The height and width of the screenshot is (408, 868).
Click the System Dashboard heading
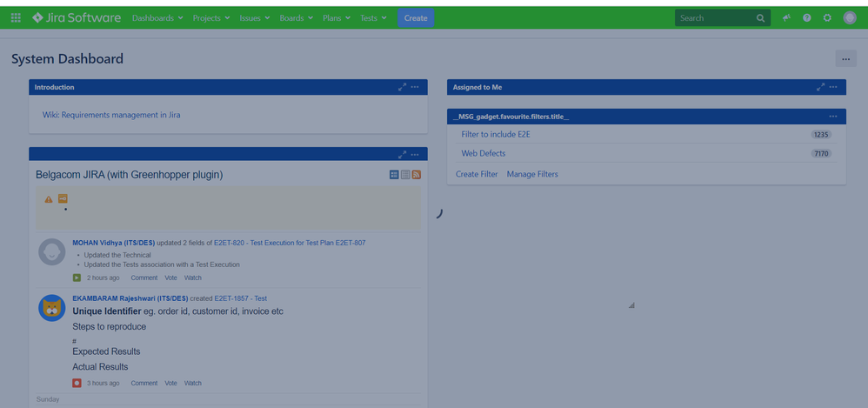(x=68, y=58)
